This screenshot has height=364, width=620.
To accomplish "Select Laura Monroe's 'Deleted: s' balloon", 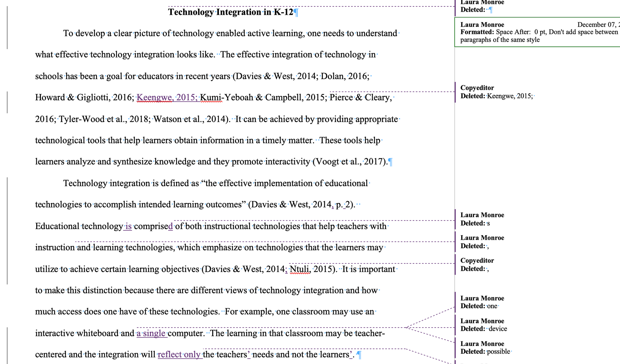I will point(482,219).
